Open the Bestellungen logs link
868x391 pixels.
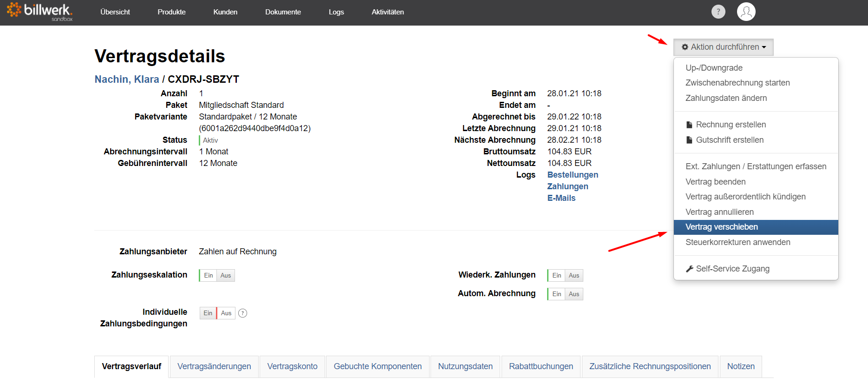573,175
